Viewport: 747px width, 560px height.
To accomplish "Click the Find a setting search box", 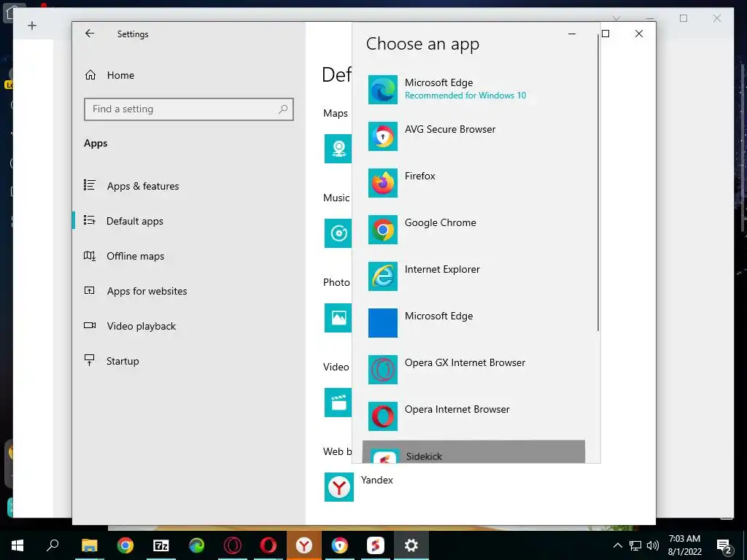I will tap(189, 109).
